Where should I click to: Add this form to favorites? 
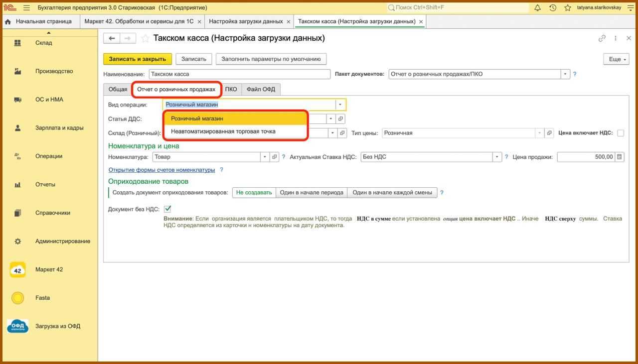(x=145, y=38)
